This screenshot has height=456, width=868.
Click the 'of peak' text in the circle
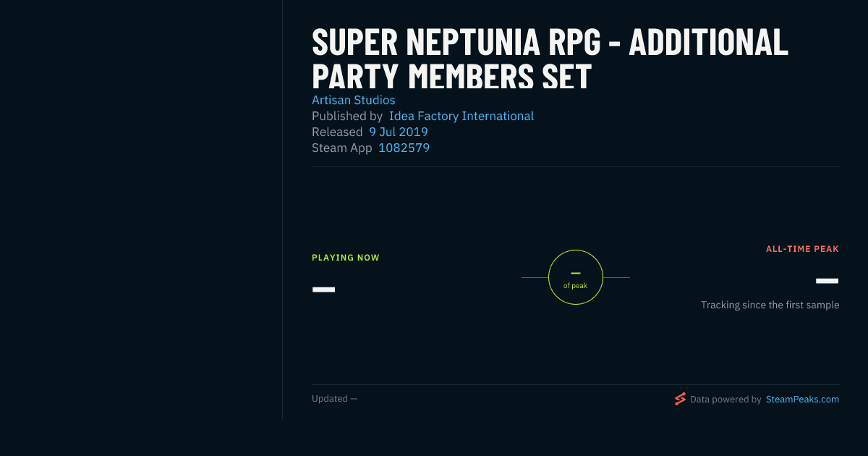pos(576,286)
